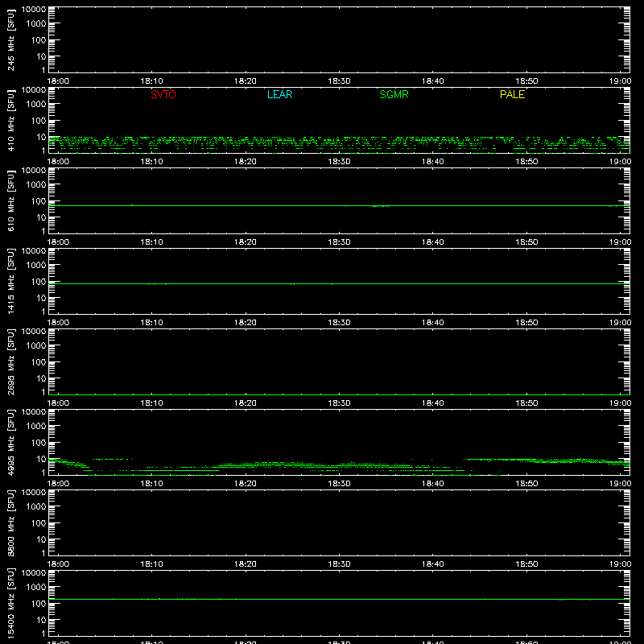The height and width of the screenshot is (644, 644).
Task: Click the red SVTO station label
Action: [163, 94]
